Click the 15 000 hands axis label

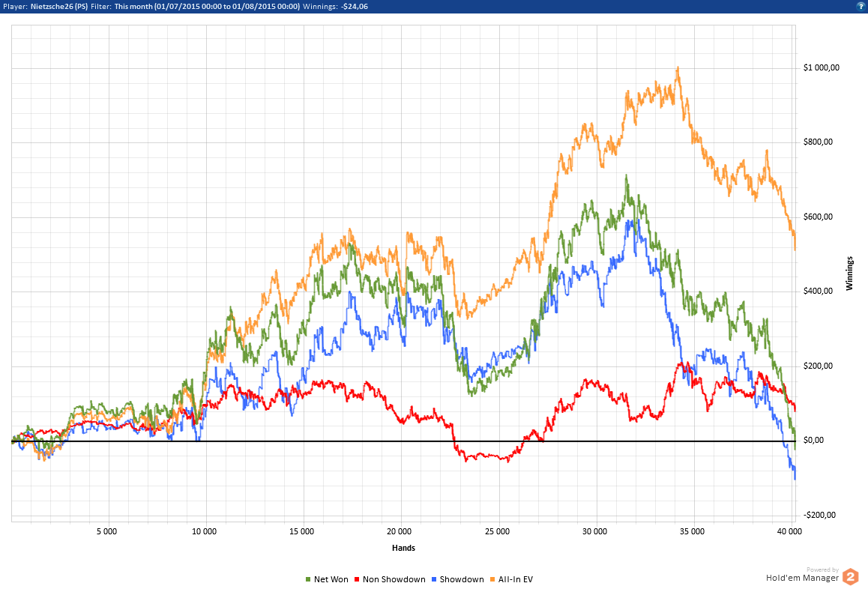[x=301, y=531]
